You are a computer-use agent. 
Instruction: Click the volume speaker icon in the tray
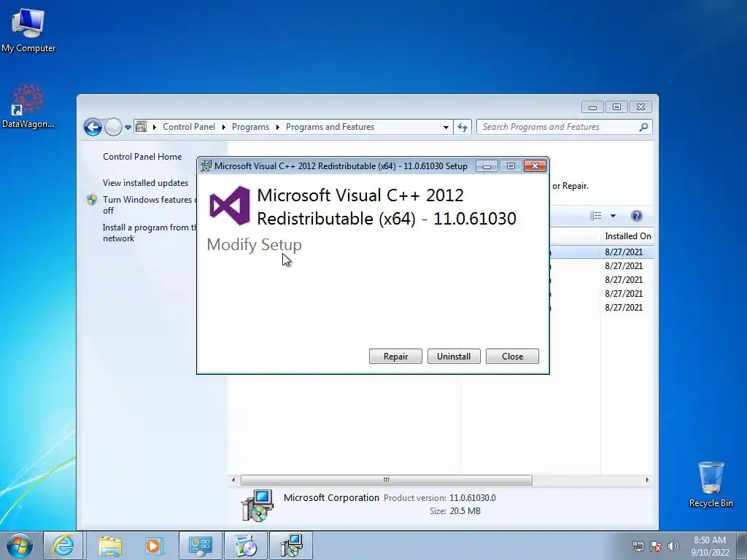[x=673, y=546]
